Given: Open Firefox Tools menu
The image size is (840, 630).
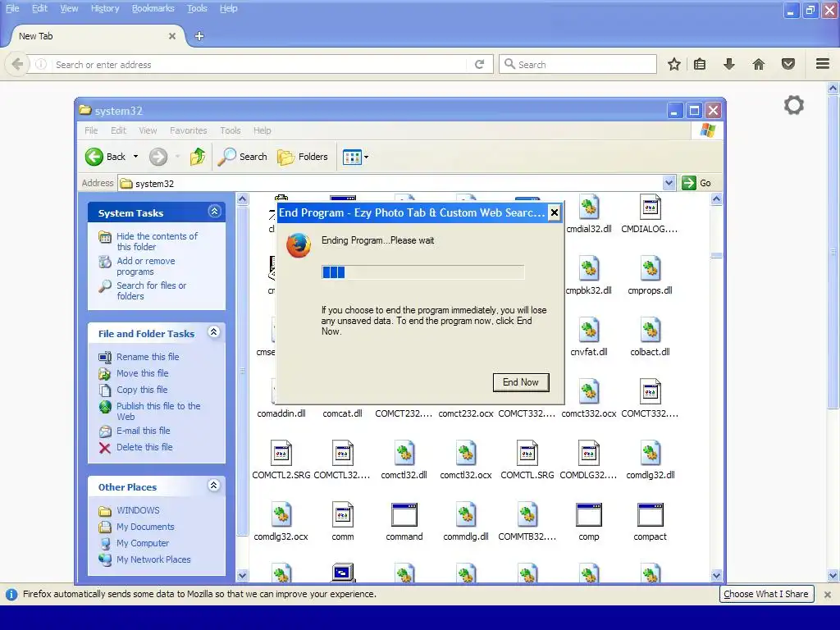Looking at the screenshot, I should point(197,8).
